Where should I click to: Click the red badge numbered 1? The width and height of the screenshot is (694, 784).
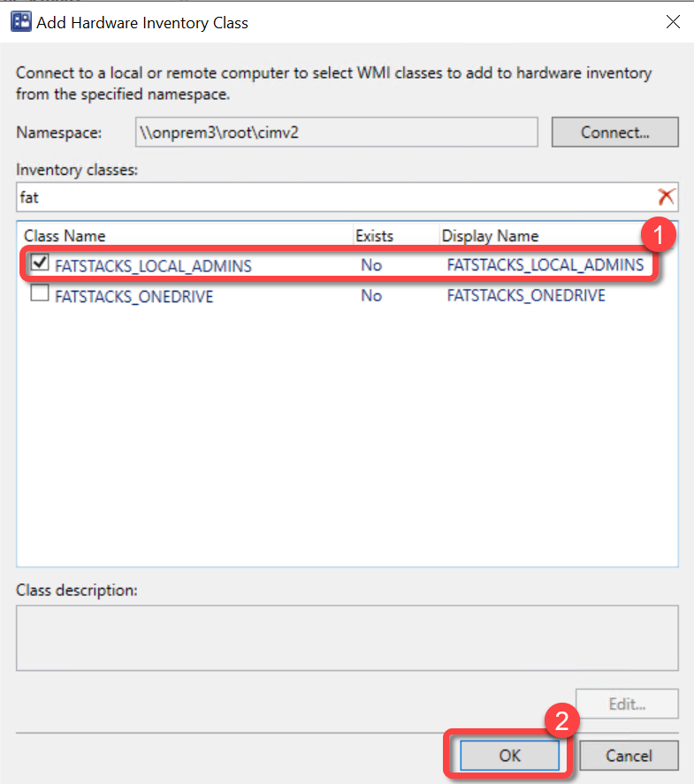658,236
